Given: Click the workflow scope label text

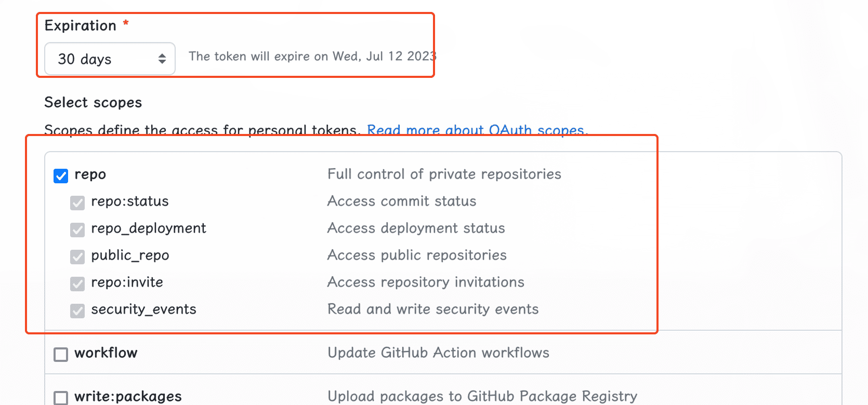Looking at the screenshot, I should pos(106,353).
